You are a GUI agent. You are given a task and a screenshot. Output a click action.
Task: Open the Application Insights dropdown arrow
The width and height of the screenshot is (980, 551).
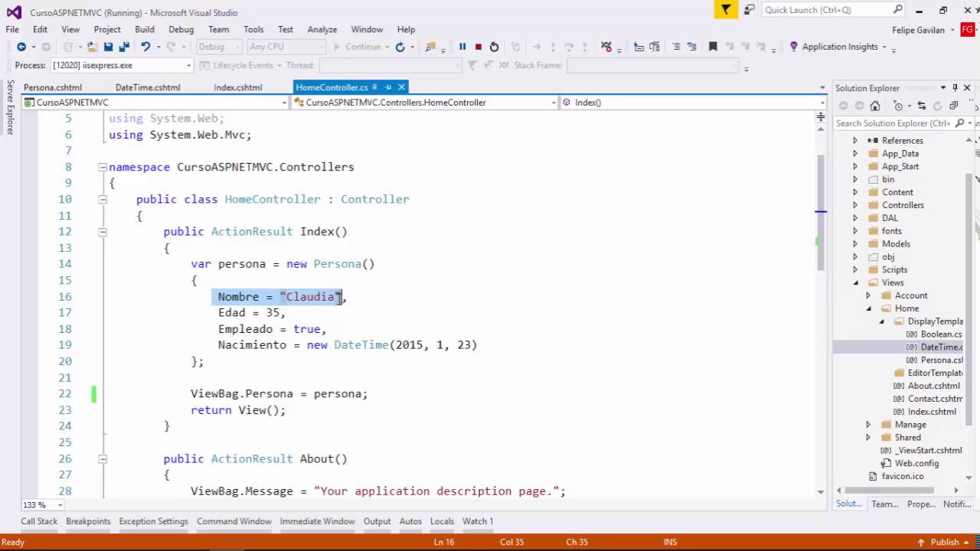click(884, 47)
